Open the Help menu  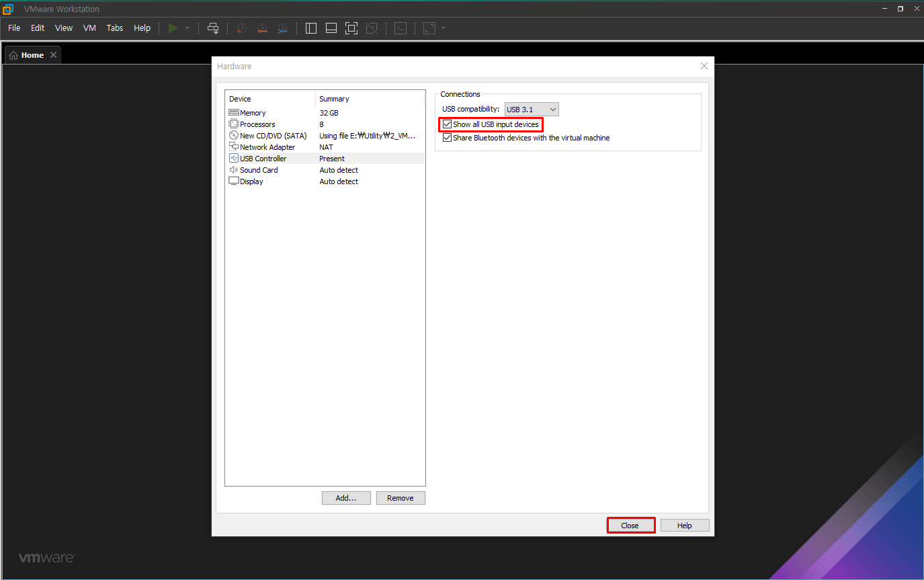tap(142, 28)
